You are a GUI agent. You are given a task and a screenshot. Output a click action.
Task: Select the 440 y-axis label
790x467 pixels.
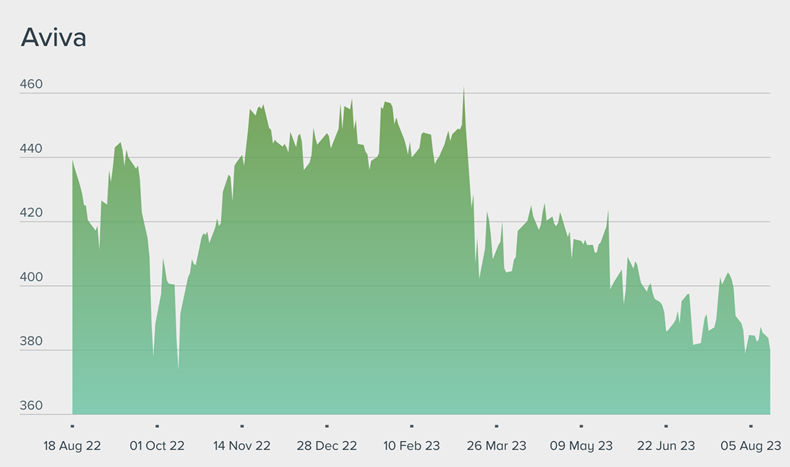click(x=31, y=149)
